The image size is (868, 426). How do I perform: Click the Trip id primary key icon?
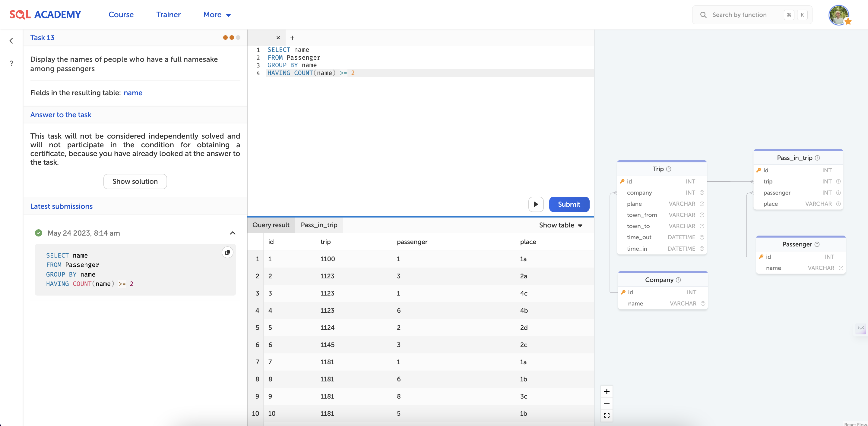tap(622, 181)
